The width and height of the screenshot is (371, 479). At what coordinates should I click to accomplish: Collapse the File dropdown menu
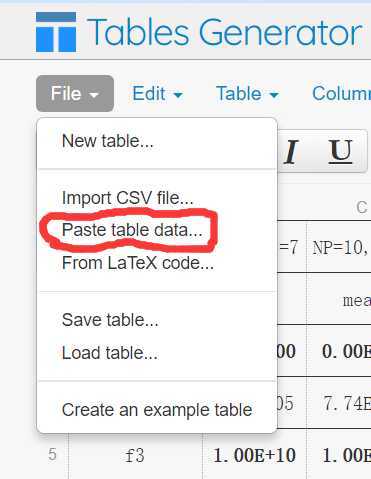tap(75, 93)
